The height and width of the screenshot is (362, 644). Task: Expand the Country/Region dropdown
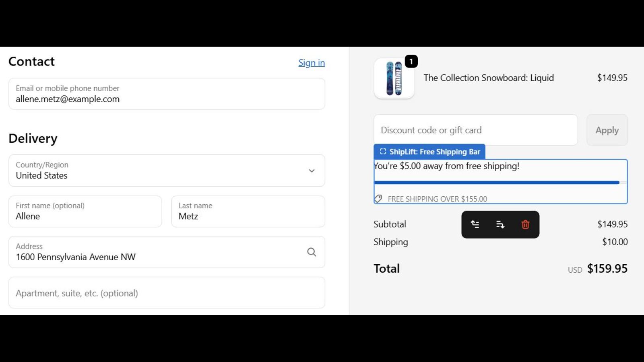(x=312, y=171)
